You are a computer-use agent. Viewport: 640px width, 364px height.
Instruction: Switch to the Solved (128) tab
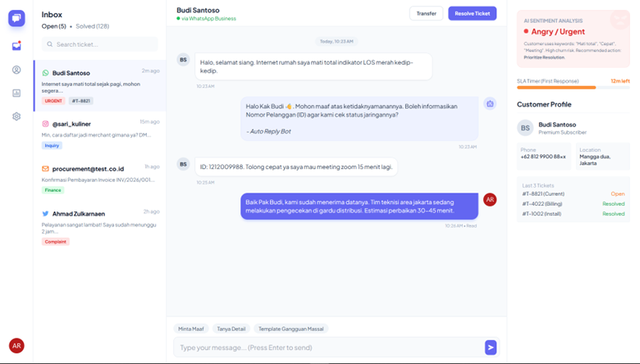coord(93,26)
